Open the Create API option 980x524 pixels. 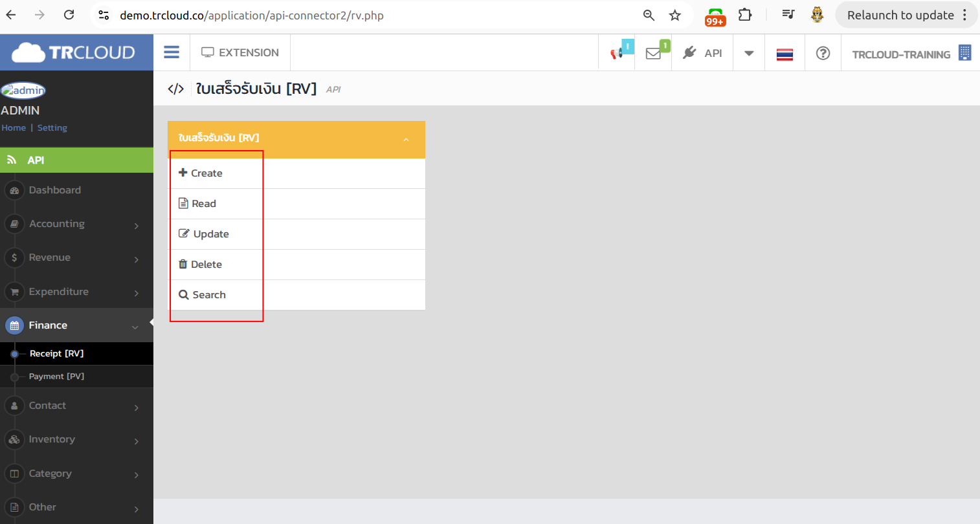pos(296,173)
